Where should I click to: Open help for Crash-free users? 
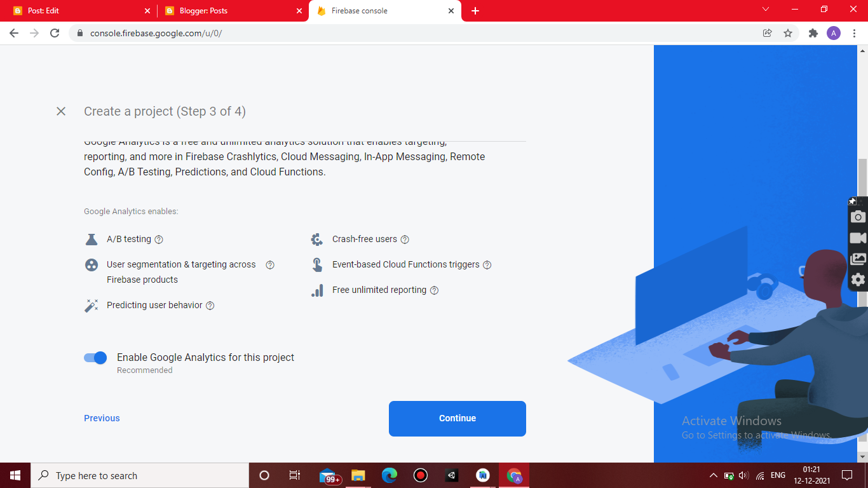click(x=405, y=240)
